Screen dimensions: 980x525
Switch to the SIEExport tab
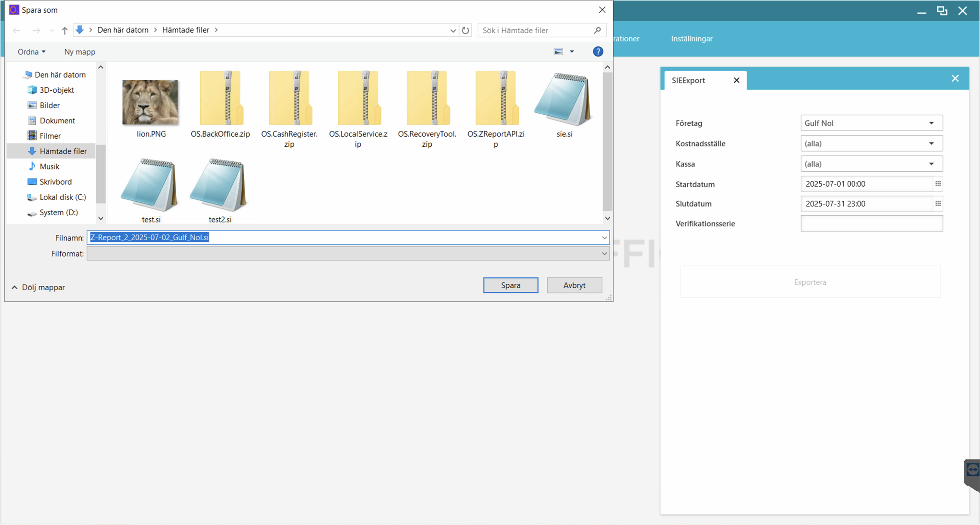click(688, 80)
